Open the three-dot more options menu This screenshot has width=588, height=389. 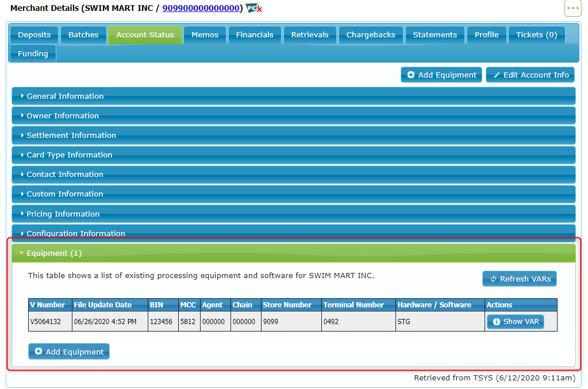(572, 8)
